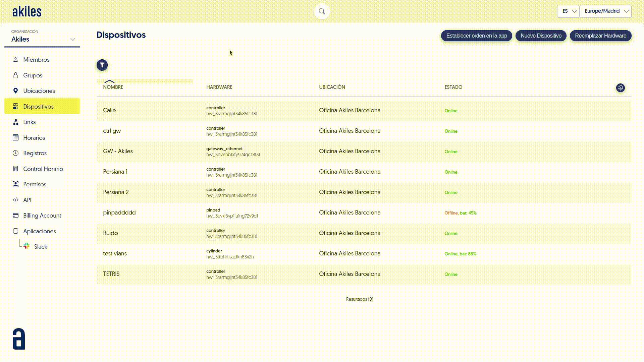Open Control Horario menu item
This screenshot has width=644, height=362.
pyautogui.click(x=43, y=169)
